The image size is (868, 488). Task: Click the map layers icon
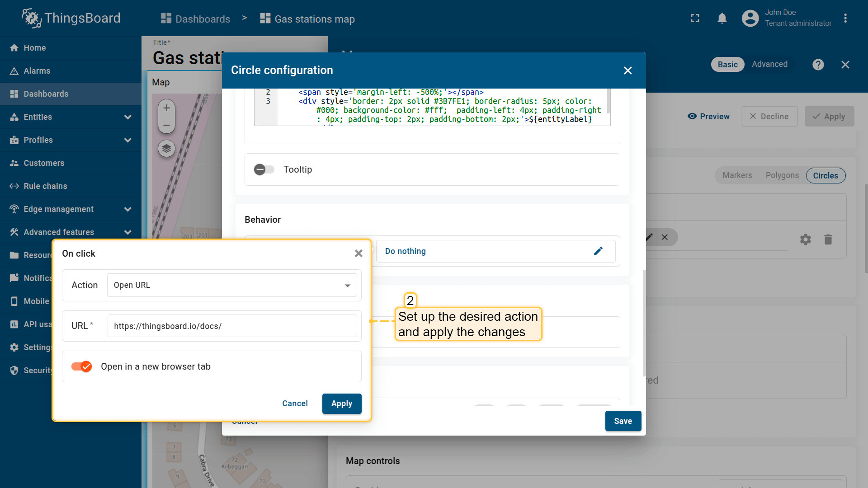[x=166, y=148]
